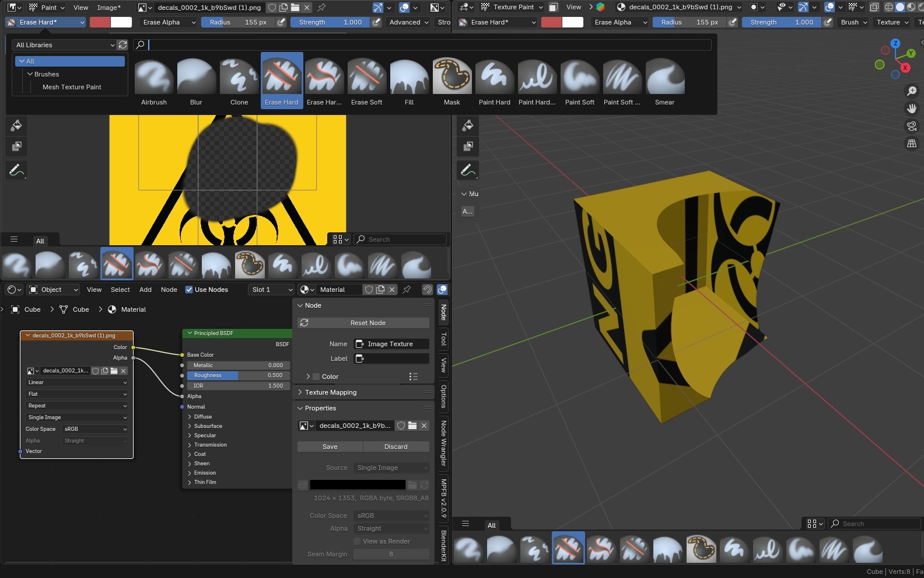Image resolution: width=924 pixels, height=578 pixels.
Task: Open the Slot 1 dropdown
Action: click(271, 290)
